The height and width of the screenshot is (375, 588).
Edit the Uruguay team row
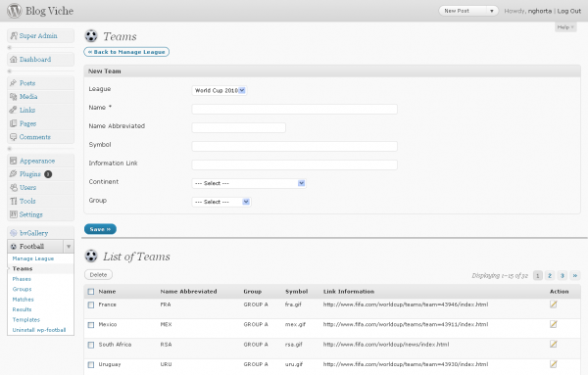(x=554, y=364)
